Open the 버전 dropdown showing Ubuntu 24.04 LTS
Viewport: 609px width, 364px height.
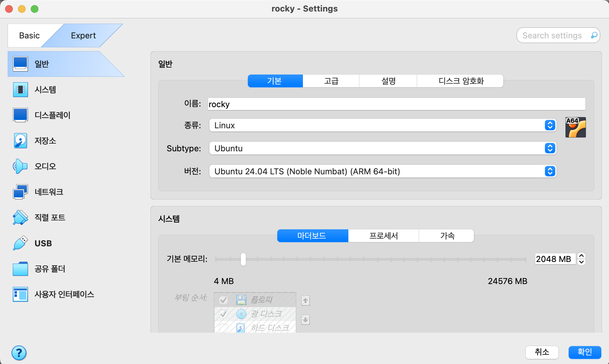[x=383, y=171]
